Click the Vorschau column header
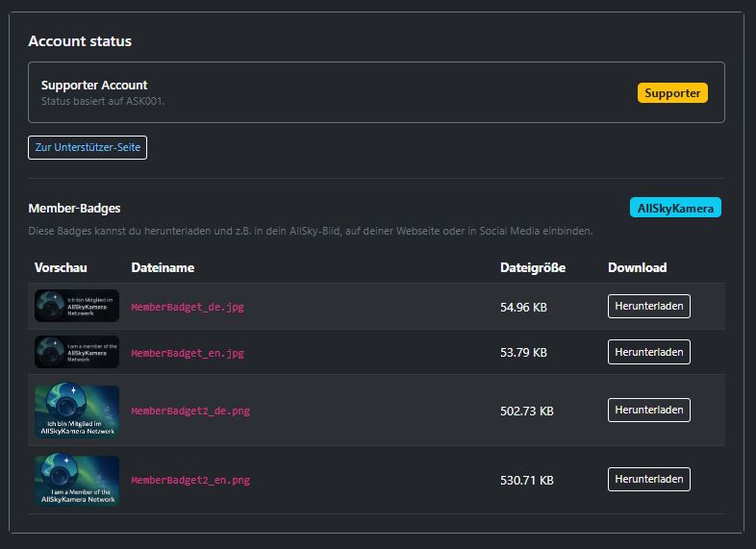This screenshot has height=549, width=756. point(61,267)
